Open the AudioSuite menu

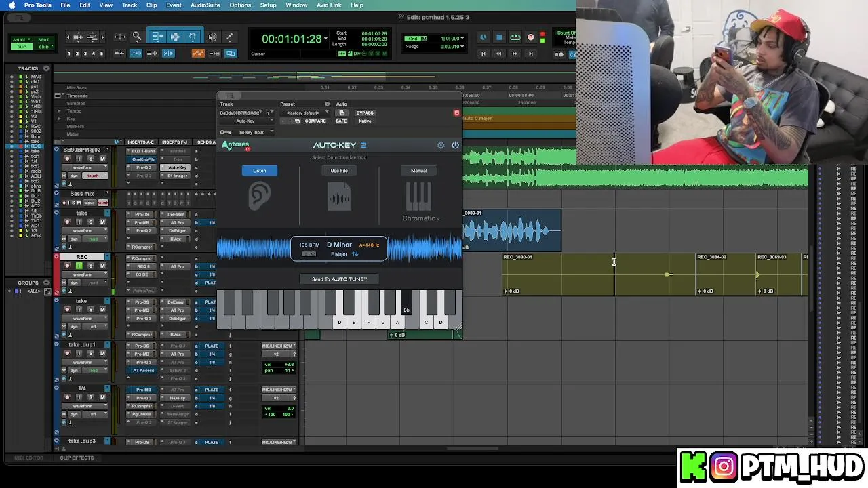[205, 5]
